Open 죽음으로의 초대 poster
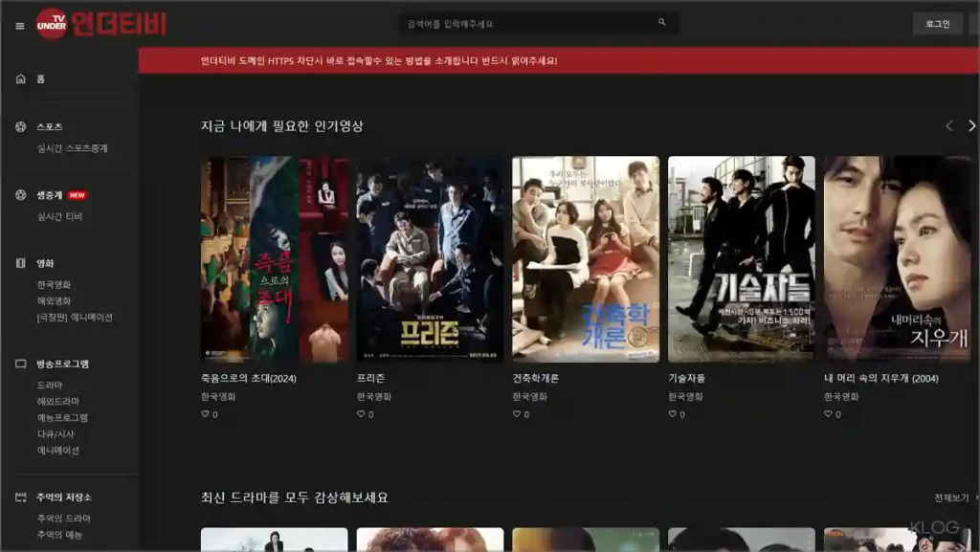Screen dimensions: 980x552 275,259
